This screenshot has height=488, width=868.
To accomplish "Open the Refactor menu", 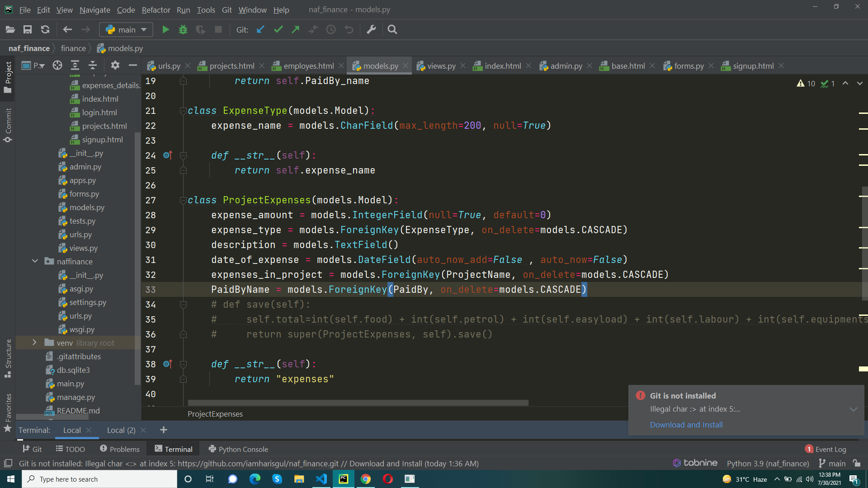I will (156, 9).
